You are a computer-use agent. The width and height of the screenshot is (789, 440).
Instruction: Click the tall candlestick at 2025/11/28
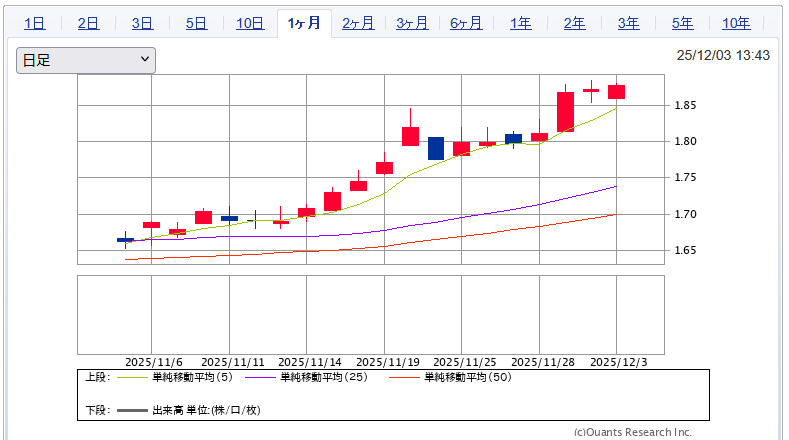(x=565, y=111)
